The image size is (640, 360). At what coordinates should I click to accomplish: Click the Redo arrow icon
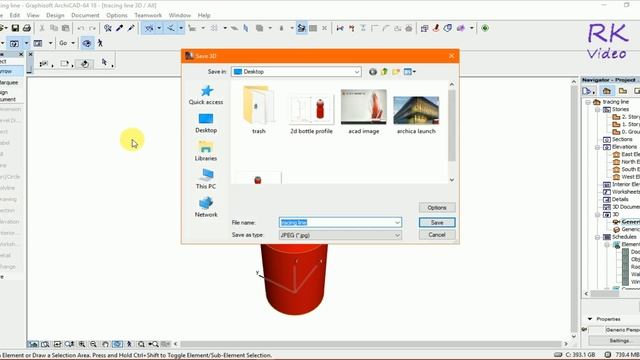coord(92,28)
